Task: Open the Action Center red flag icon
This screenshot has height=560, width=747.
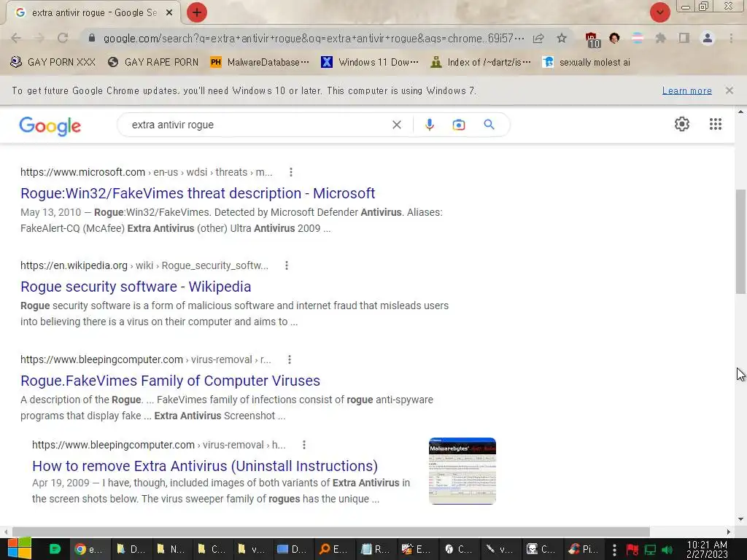Action: point(632,550)
